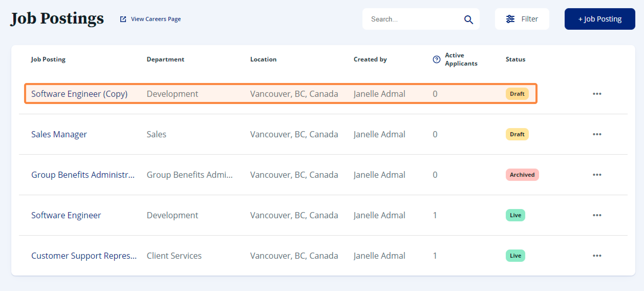Click the Location column header
The image size is (644, 291).
click(x=263, y=59)
